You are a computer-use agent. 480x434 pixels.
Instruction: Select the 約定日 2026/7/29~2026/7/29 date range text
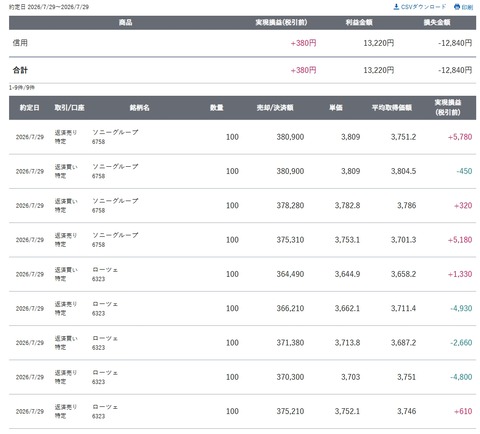click(49, 7)
